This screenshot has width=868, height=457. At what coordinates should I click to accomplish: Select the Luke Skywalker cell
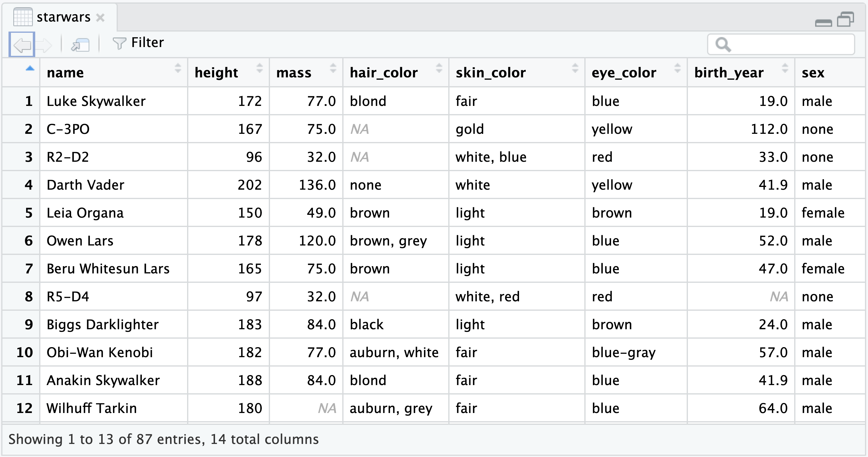pos(114,101)
